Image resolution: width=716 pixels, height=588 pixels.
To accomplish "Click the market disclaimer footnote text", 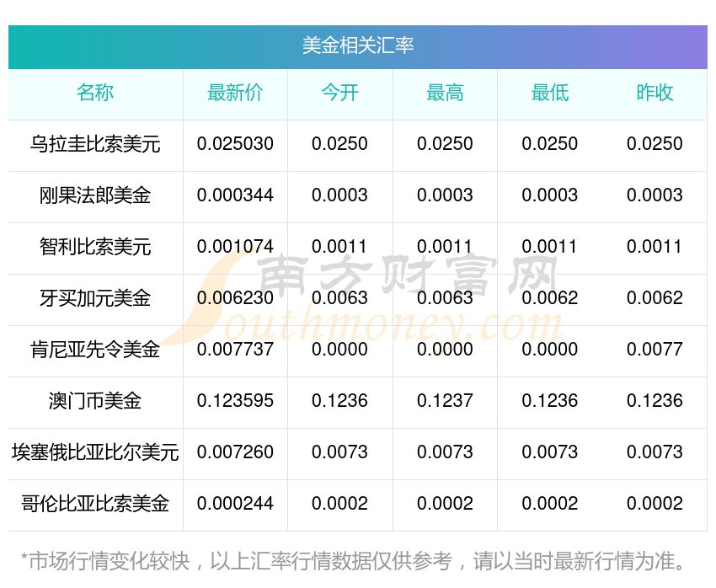I will click(352, 562).
